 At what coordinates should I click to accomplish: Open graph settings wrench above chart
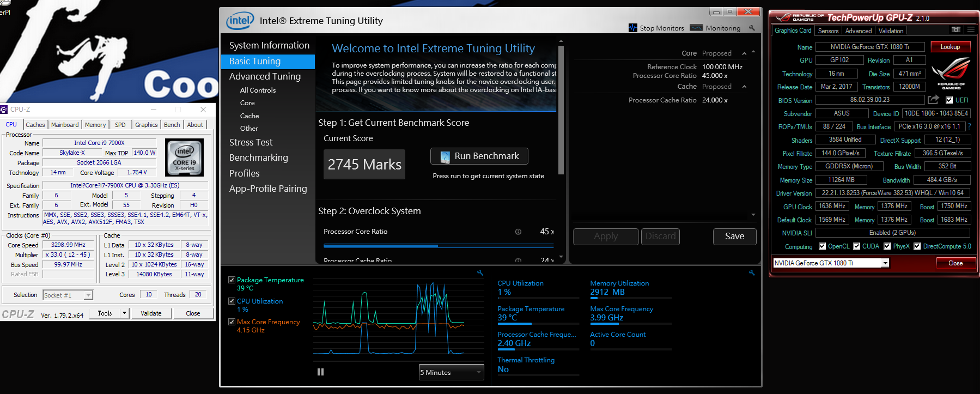(x=480, y=272)
